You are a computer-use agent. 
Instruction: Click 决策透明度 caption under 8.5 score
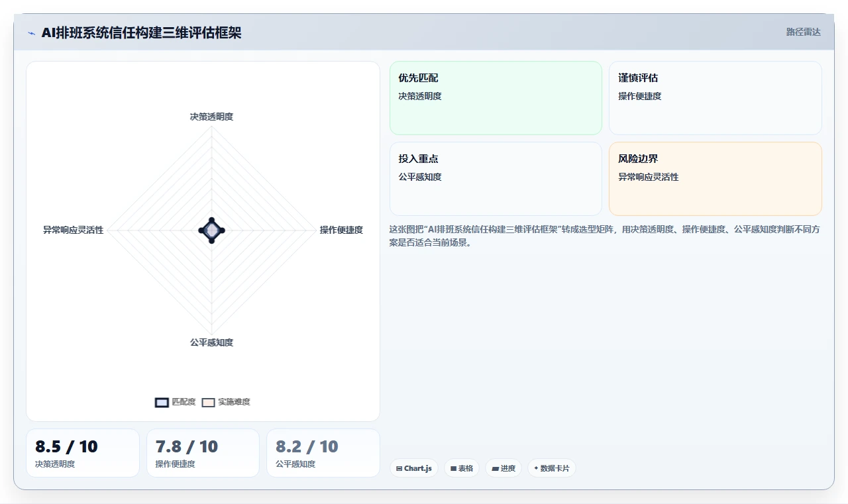click(55, 464)
